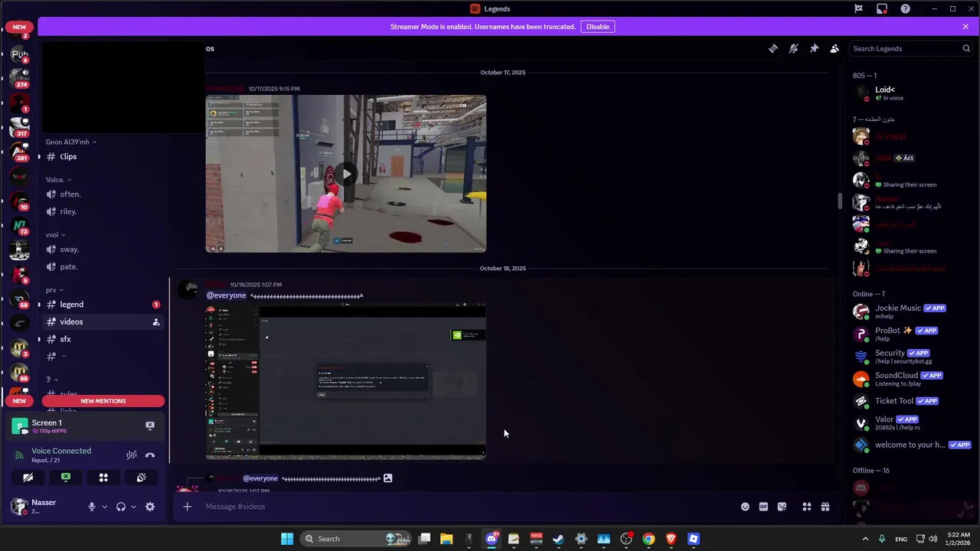The image size is (980, 551).
Task: Open Jockie Music bot profile
Action: pyautogui.click(x=911, y=311)
